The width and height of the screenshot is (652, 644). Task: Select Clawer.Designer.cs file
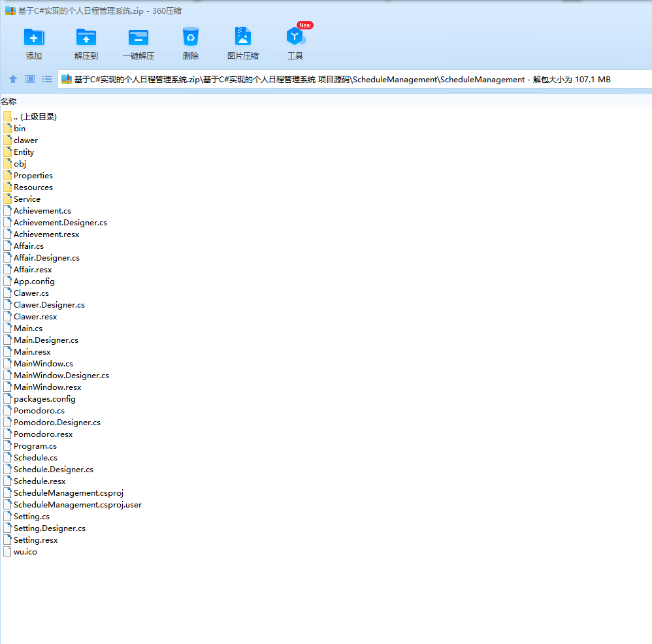tap(44, 305)
